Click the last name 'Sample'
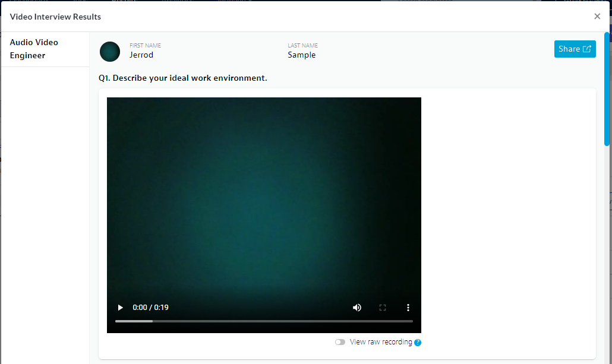 (302, 55)
